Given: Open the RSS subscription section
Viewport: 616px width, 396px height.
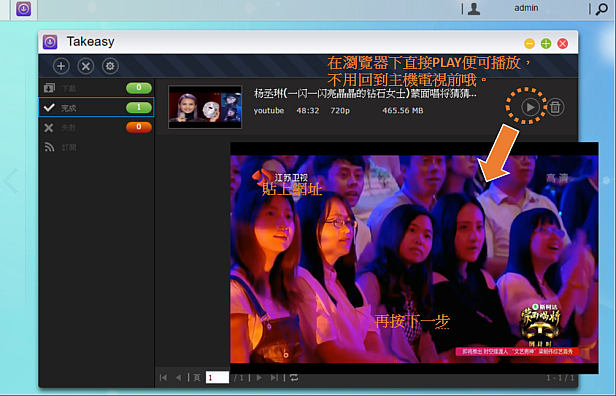Looking at the screenshot, I should tap(96, 147).
